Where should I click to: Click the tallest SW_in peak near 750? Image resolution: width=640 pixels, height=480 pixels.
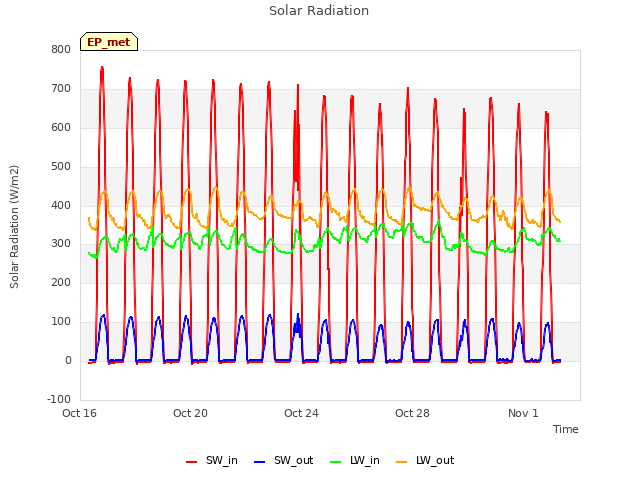(102, 68)
